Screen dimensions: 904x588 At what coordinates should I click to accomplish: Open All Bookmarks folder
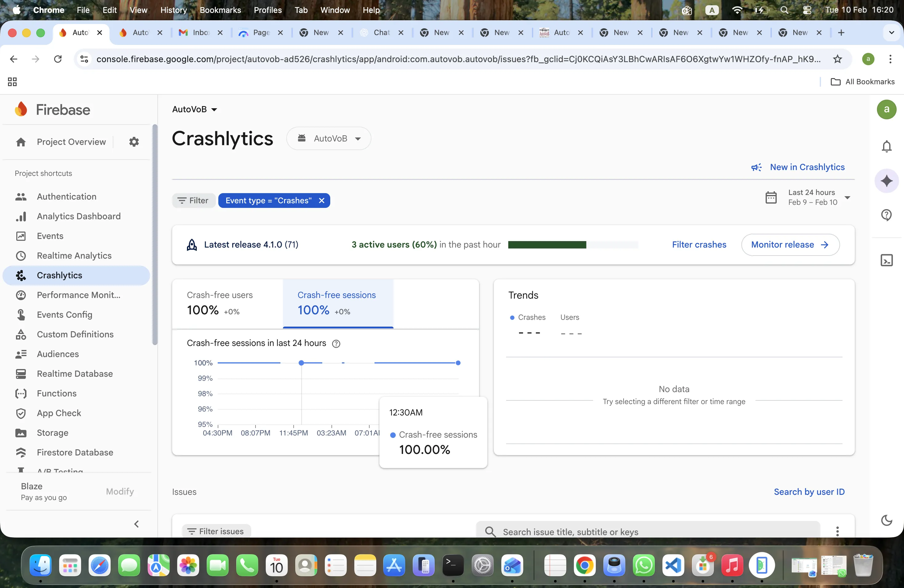[x=862, y=82]
